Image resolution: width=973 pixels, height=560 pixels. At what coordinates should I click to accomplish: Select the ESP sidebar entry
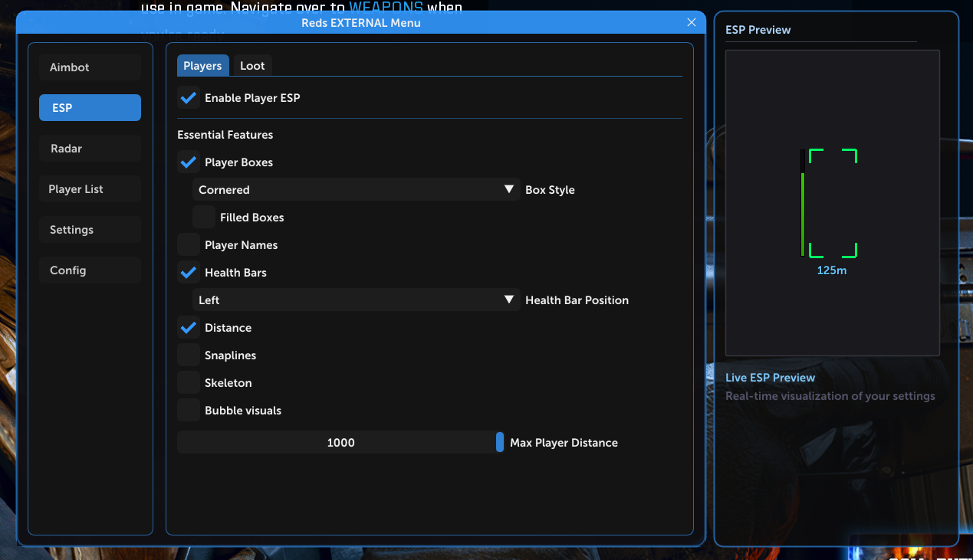coord(90,107)
